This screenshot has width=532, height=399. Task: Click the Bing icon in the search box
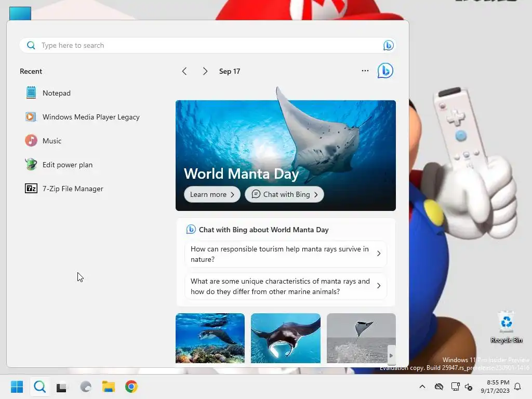coord(389,45)
